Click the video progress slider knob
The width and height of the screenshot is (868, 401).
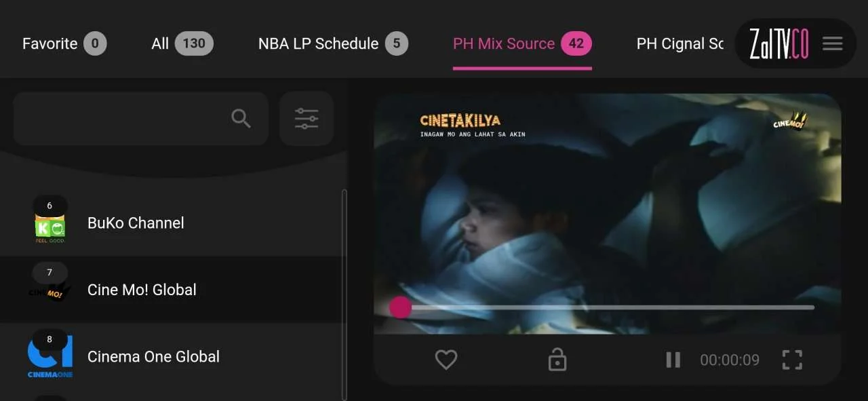pyautogui.click(x=400, y=307)
